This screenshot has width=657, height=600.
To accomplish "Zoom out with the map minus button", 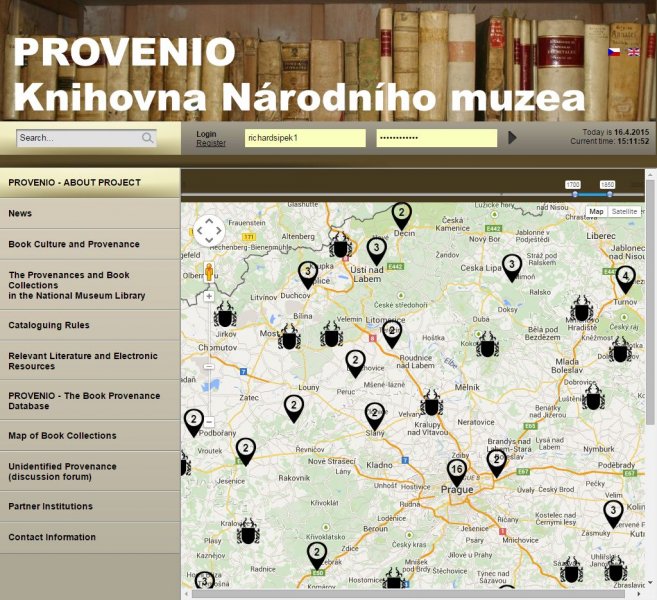I will 209,422.
